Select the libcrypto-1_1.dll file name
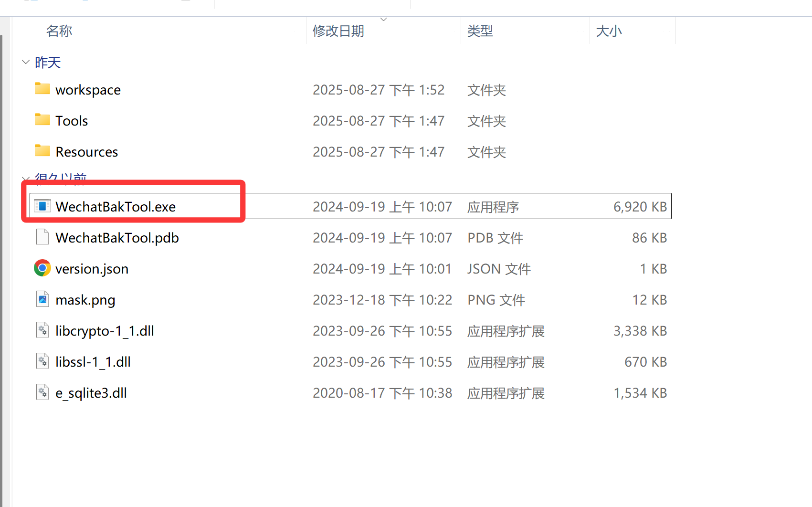This screenshot has height=507, width=812. click(x=105, y=331)
